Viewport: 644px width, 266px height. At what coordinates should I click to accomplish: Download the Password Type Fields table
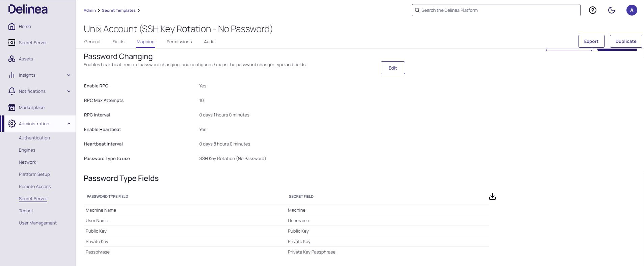(492, 196)
